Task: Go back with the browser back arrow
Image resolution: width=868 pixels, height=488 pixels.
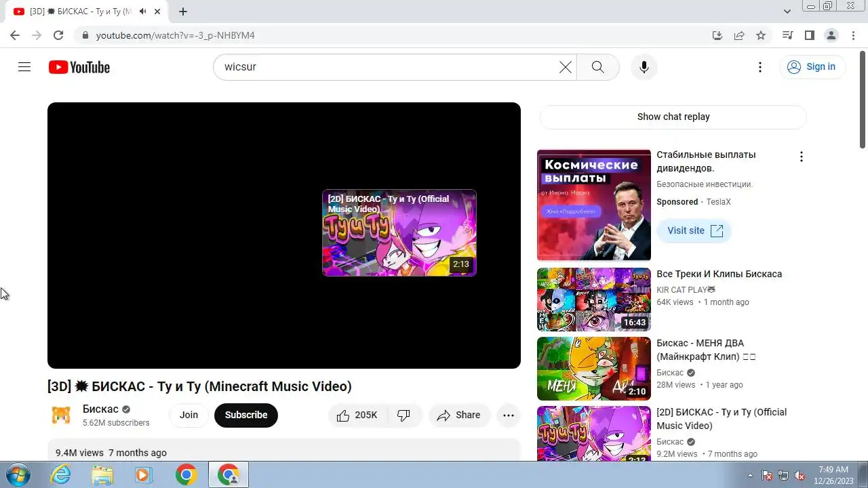Action: tap(15, 35)
